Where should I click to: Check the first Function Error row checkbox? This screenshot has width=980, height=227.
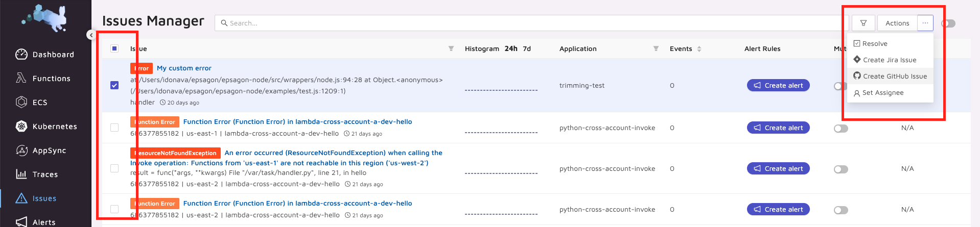coord(114,128)
